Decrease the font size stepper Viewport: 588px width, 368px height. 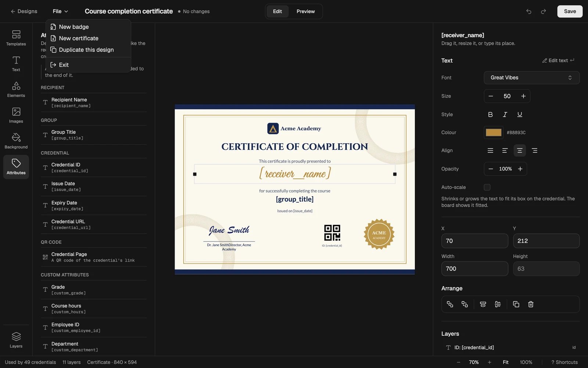coord(491,96)
